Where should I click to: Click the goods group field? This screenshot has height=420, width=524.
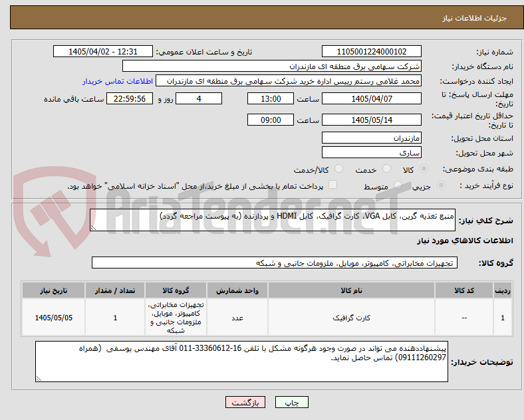275,262
